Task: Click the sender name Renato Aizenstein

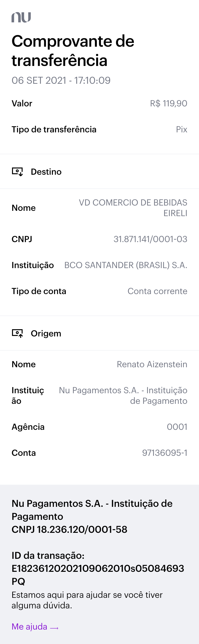Action: 152,364
